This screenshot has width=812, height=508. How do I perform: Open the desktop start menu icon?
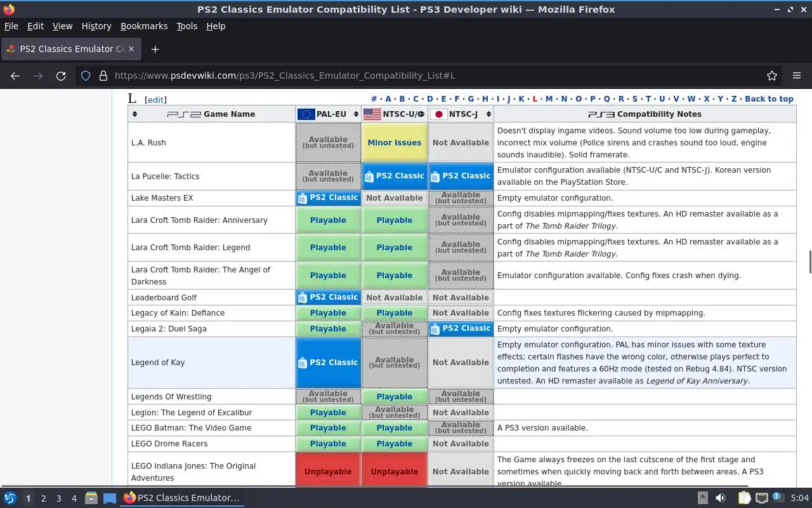(x=10, y=498)
